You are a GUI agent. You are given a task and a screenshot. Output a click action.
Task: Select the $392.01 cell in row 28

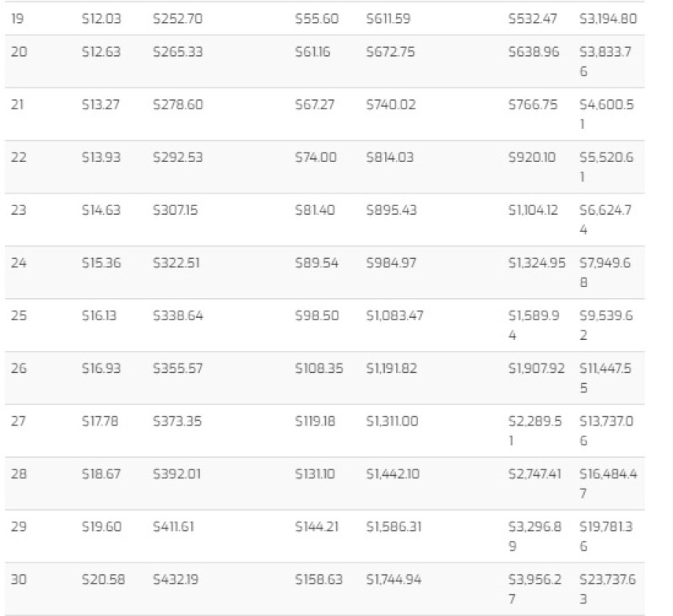tap(177, 474)
